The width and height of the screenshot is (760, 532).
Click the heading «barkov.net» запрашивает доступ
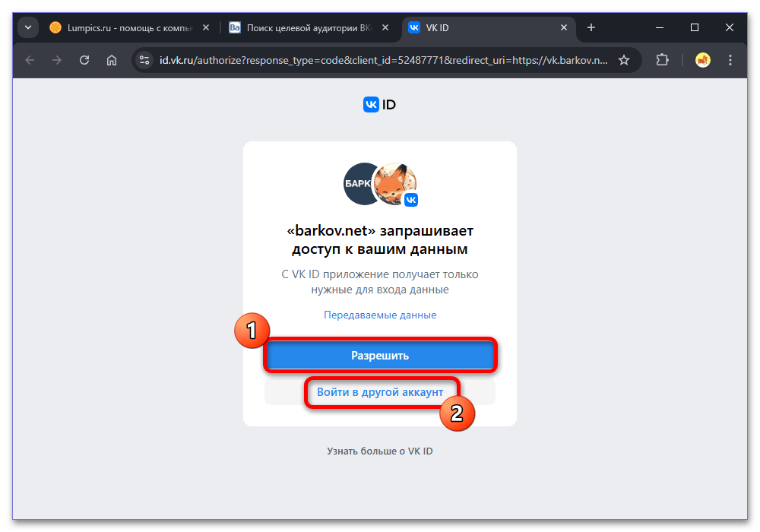tap(380, 240)
